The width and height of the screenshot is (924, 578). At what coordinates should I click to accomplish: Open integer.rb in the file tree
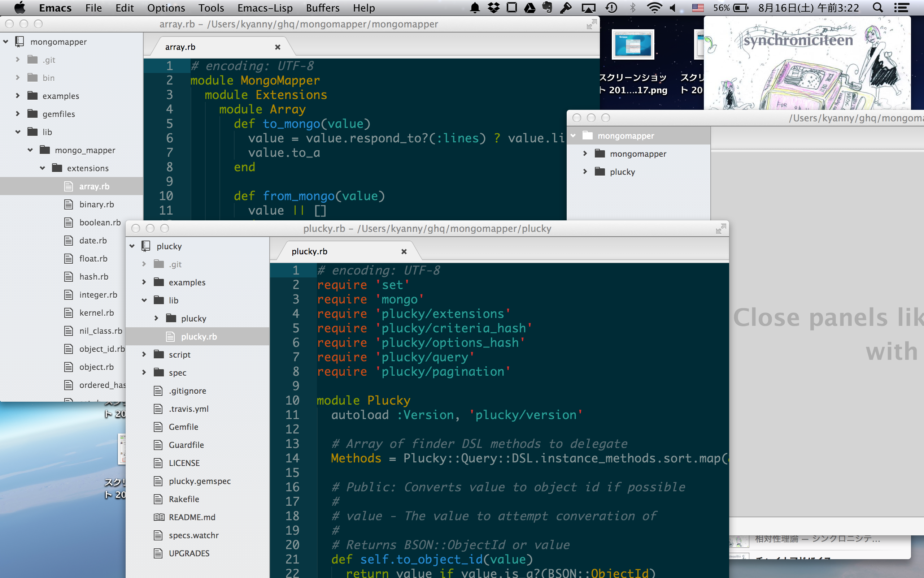pos(98,295)
